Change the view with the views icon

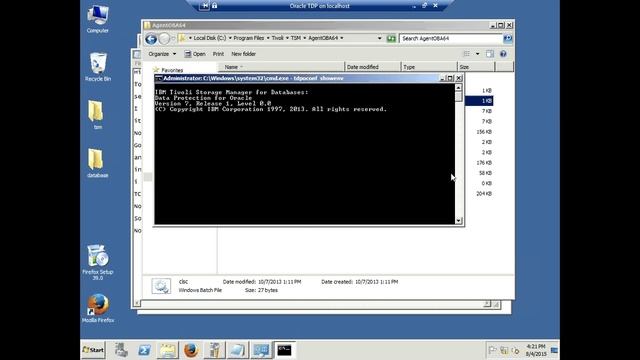[467, 54]
